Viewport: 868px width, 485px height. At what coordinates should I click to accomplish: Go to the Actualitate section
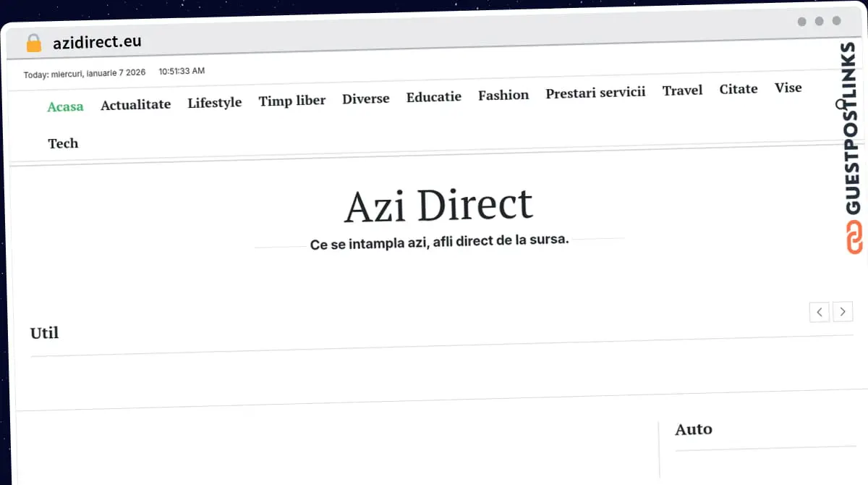(135, 105)
